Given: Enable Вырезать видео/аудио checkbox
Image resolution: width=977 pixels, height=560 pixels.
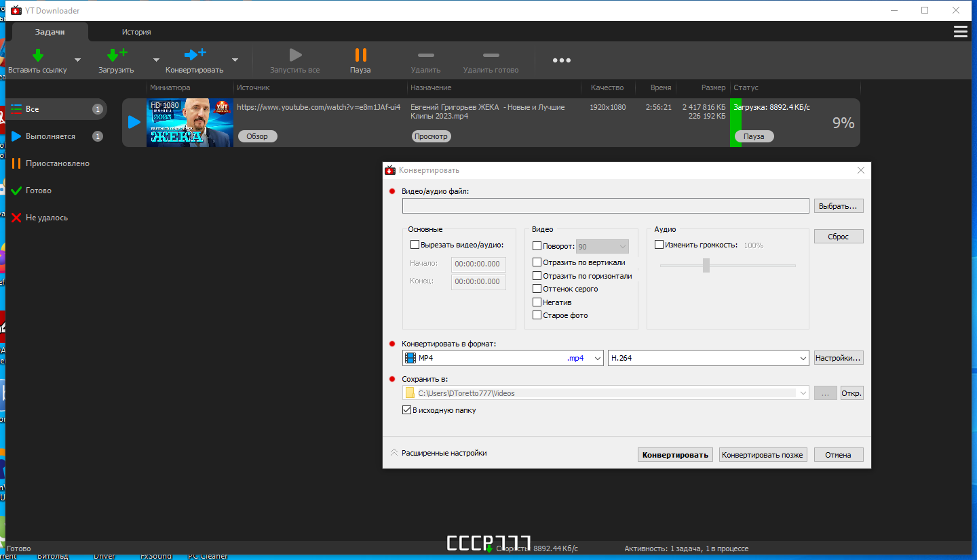Looking at the screenshot, I should (x=415, y=245).
